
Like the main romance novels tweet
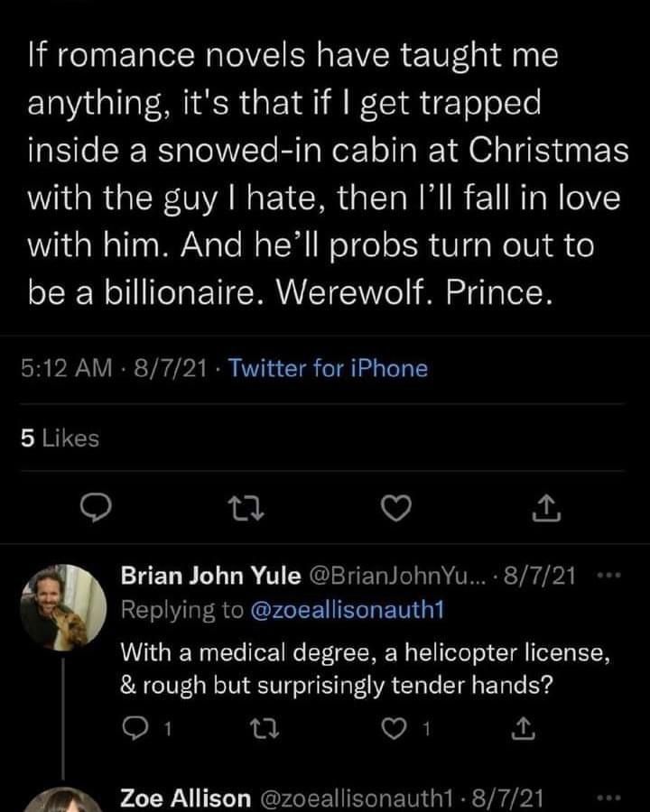pos(392,511)
